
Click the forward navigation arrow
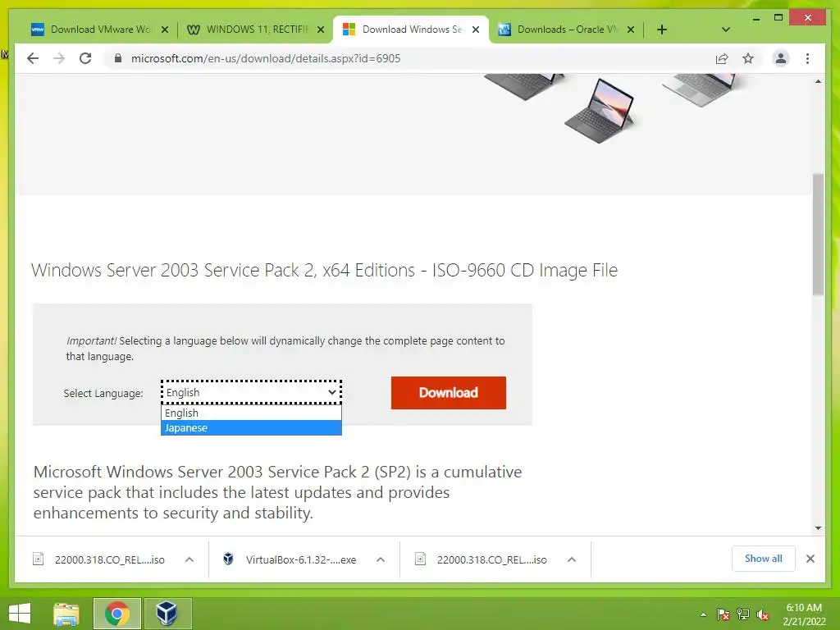tap(59, 58)
